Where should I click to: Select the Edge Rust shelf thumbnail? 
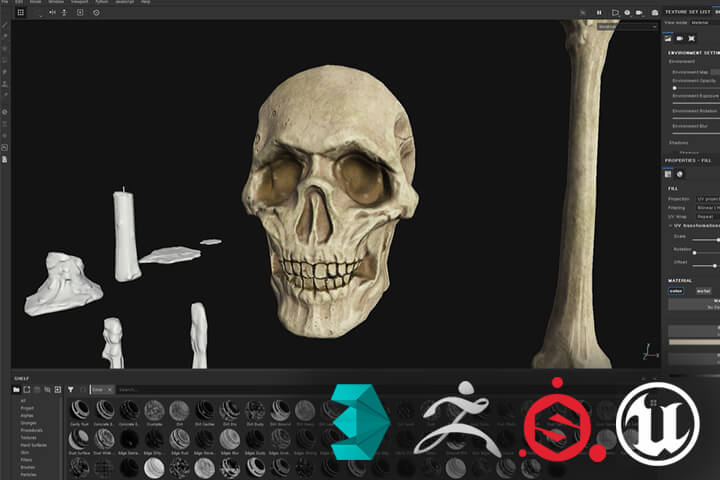click(x=179, y=440)
